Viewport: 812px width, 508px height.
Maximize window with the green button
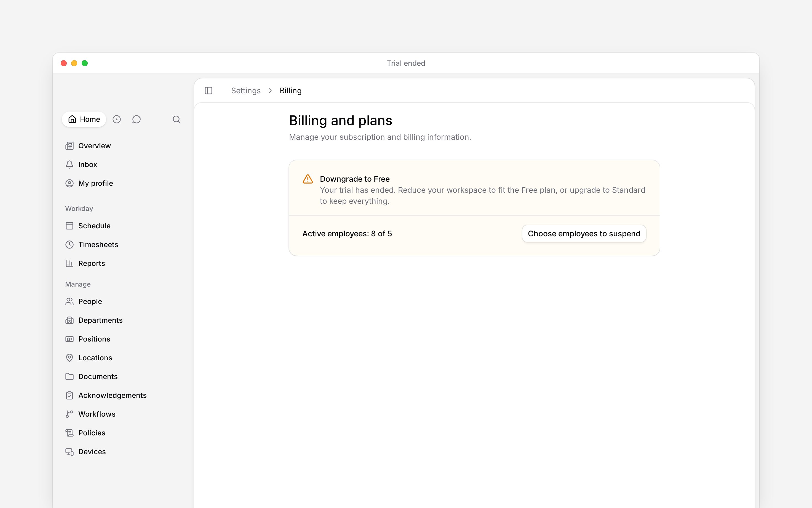[x=85, y=63]
